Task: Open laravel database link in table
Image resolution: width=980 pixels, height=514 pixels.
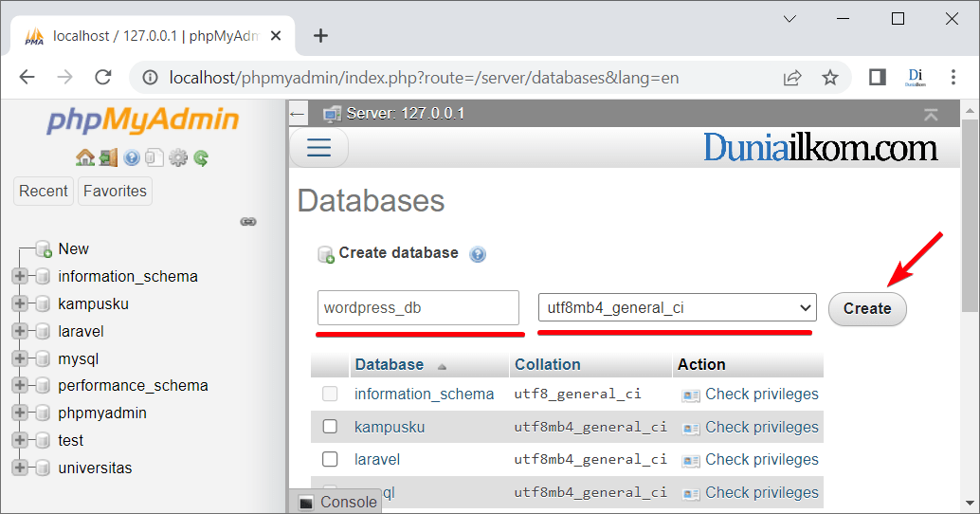Action: tap(377, 460)
